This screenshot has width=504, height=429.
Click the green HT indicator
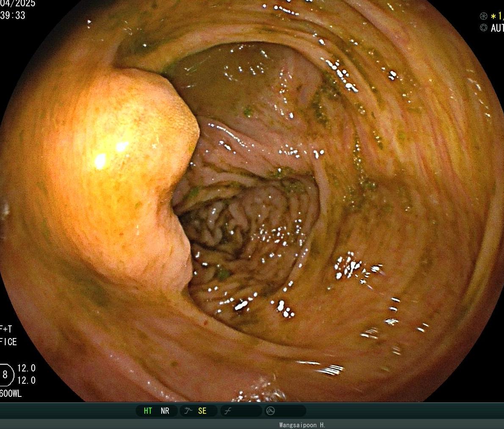(x=148, y=411)
